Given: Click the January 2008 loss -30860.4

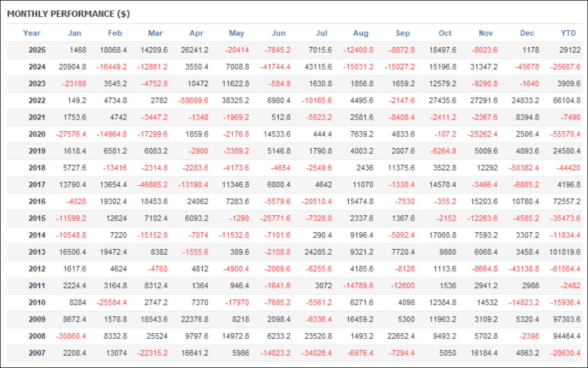Looking at the screenshot, I should pyautogui.click(x=71, y=336).
